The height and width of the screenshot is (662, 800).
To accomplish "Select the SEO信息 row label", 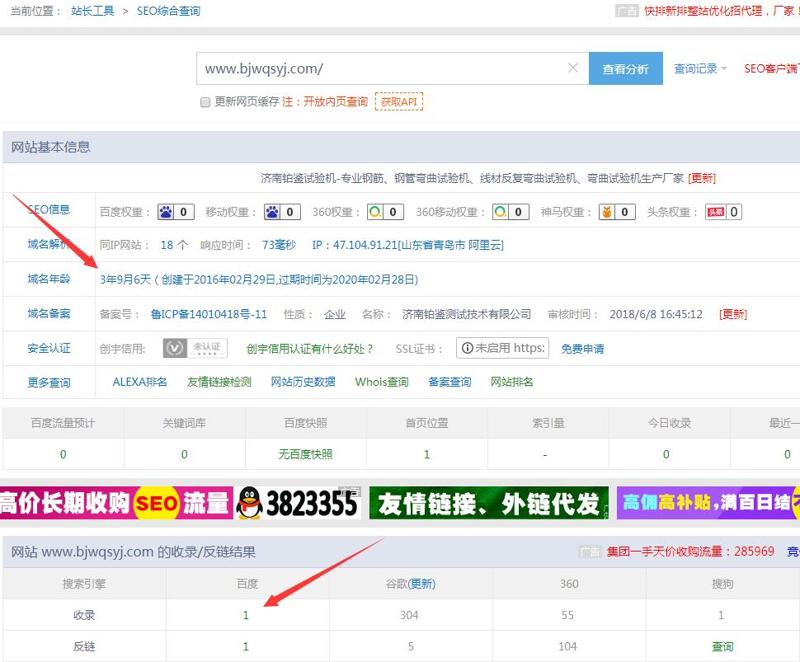I will 49,210.
